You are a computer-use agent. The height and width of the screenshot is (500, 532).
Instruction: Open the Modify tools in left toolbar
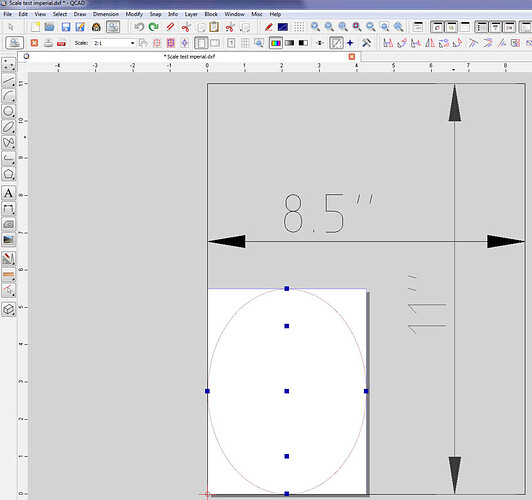pyautogui.click(x=8, y=259)
